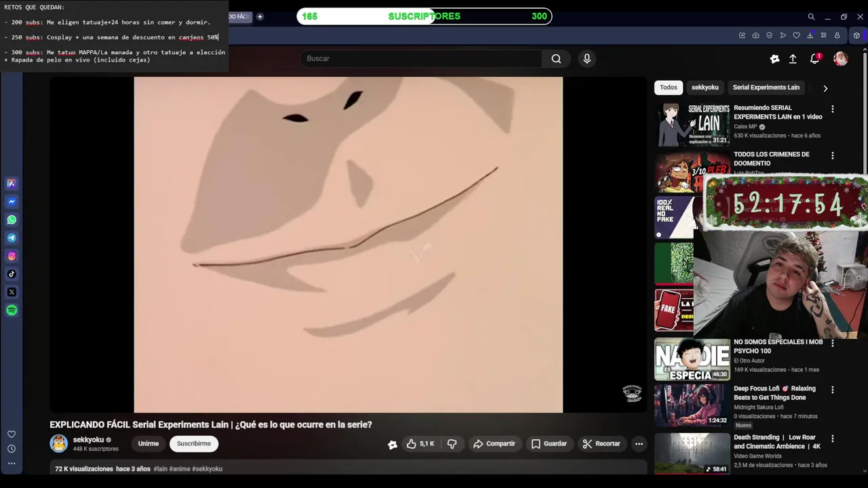
Task: Open Death Stranding Low Roar video title
Action: pos(777,442)
